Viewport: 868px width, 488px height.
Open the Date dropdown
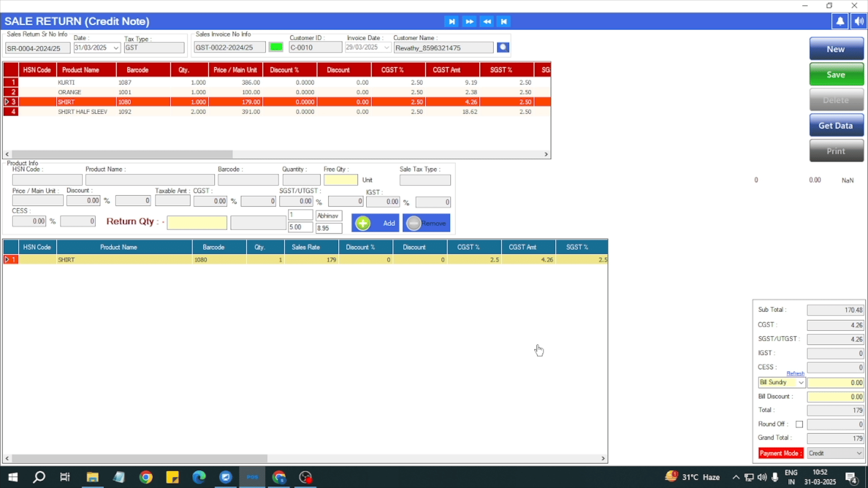(x=116, y=48)
